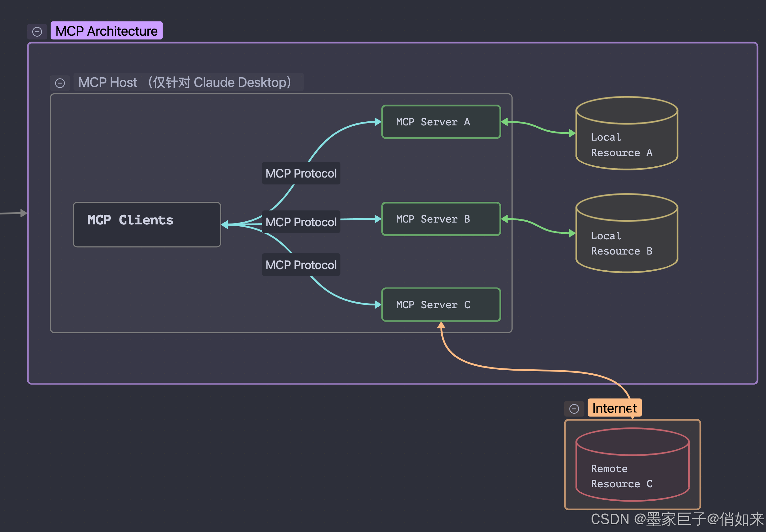Screen dimensions: 766x532
Task: Collapse the Internet group
Action: pyautogui.click(x=574, y=409)
